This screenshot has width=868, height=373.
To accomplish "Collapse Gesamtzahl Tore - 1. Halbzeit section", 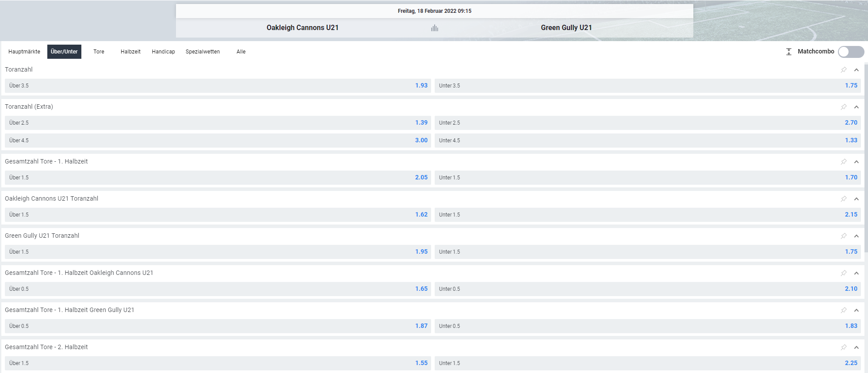I will point(857,162).
